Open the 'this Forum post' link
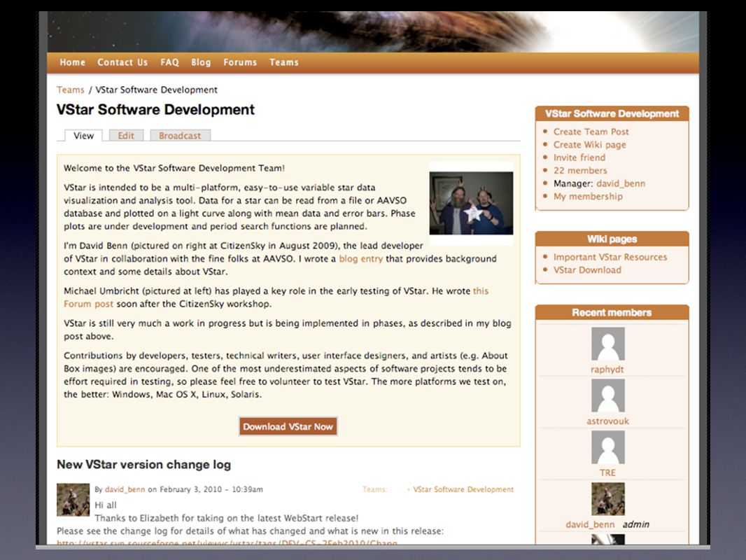The height and width of the screenshot is (560, 746). tap(88, 304)
